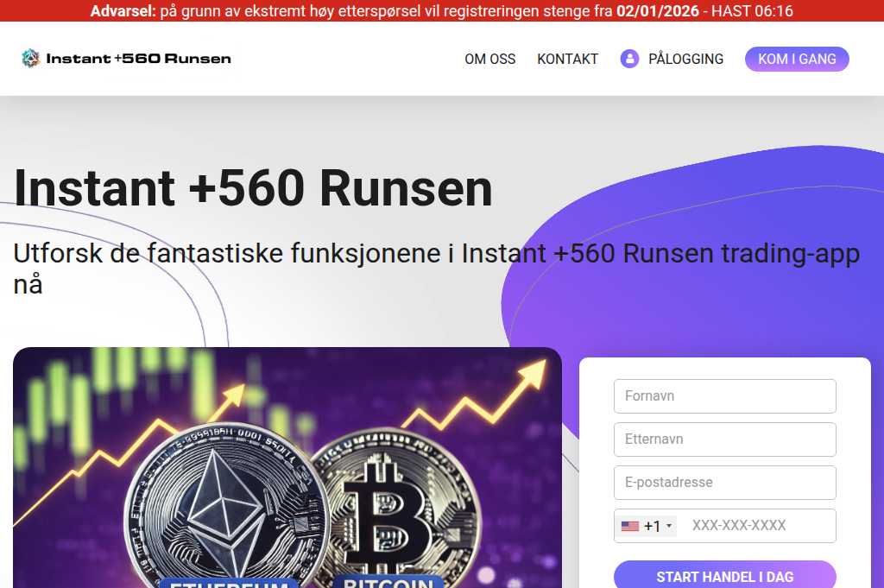The width and height of the screenshot is (884, 588).
Task: Open the OM OSS page
Action: tap(489, 59)
